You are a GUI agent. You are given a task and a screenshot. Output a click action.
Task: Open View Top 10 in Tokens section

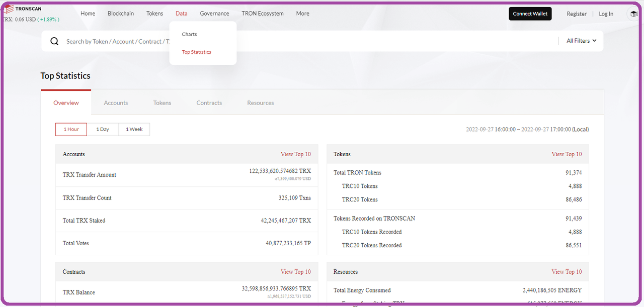567,154
